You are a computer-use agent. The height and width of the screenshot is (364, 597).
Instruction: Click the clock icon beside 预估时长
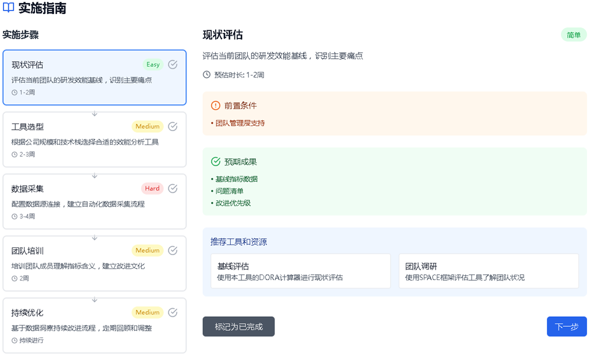click(206, 75)
